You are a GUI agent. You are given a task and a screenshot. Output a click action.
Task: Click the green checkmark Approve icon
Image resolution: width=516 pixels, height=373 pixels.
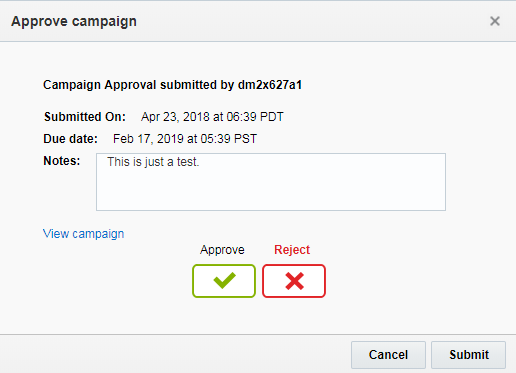(224, 281)
